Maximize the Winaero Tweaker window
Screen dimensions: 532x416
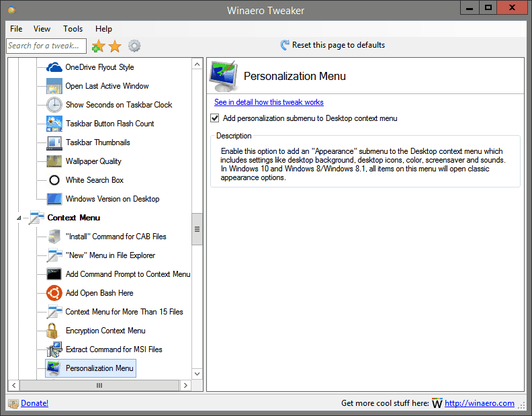(x=488, y=7)
